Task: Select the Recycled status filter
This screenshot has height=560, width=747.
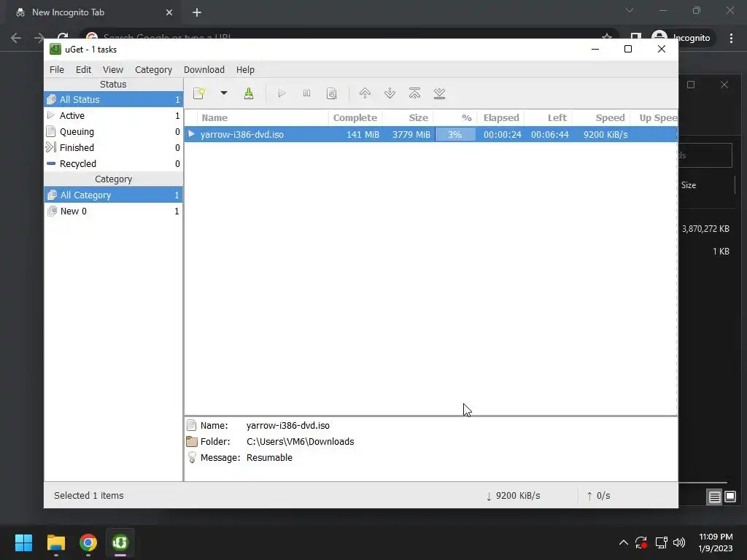Action: [x=113, y=164]
